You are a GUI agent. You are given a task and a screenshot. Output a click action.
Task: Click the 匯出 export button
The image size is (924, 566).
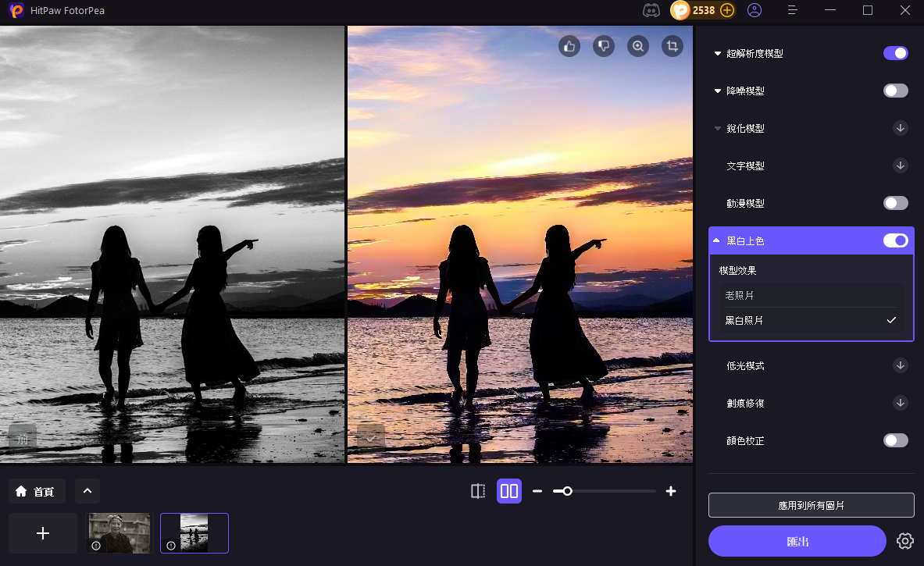[x=797, y=541]
